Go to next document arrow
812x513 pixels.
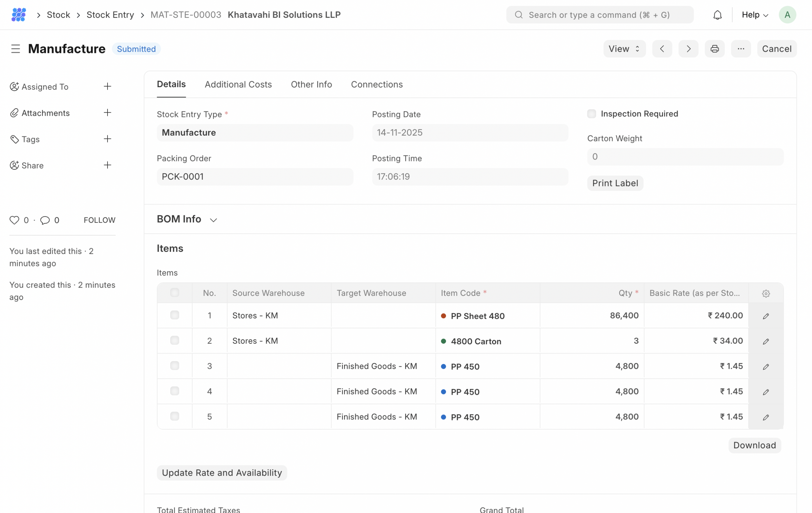click(x=688, y=49)
